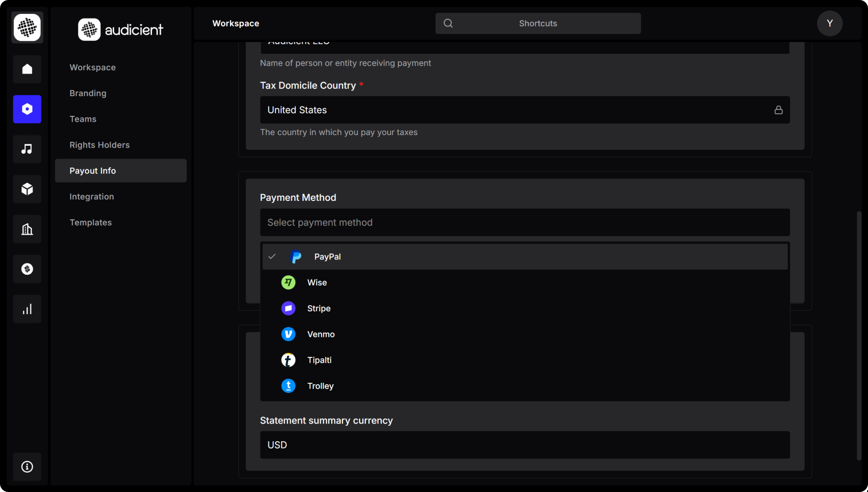Click the lock icon on Tax Domicile field
The width and height of the screenshot is (868, 492).
pos(779,110)
